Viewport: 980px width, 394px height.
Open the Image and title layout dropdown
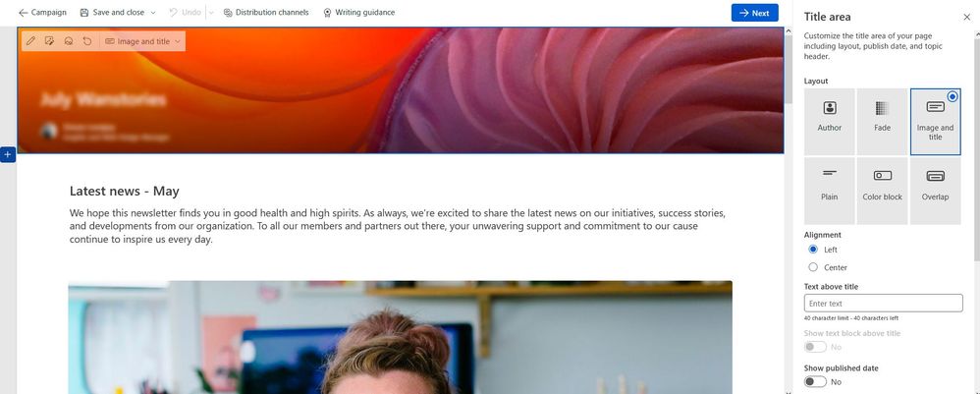tap(143, 41)
